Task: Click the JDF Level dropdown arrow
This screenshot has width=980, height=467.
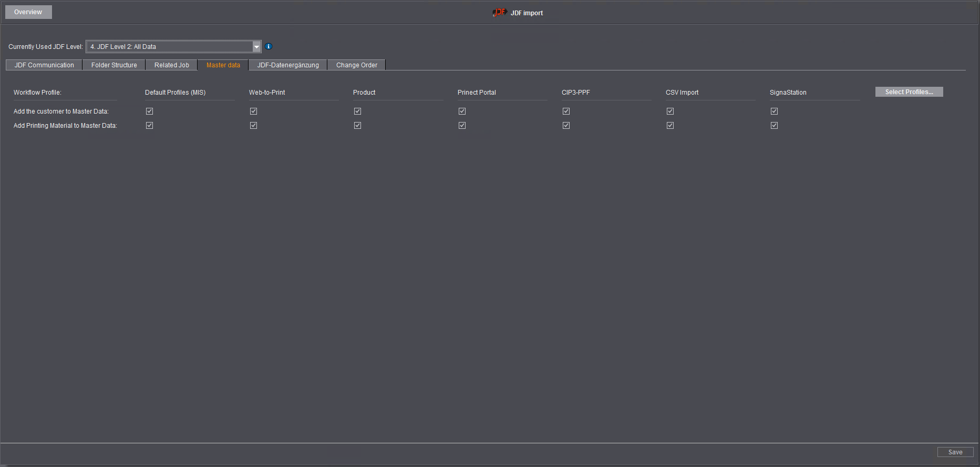Action: [x=256, y=47]
